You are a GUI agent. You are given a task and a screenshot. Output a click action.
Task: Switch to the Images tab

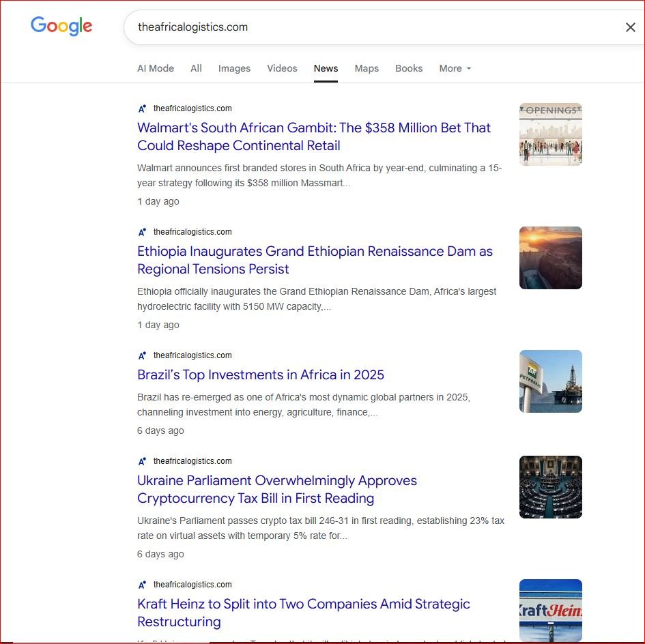click(234, 68)
